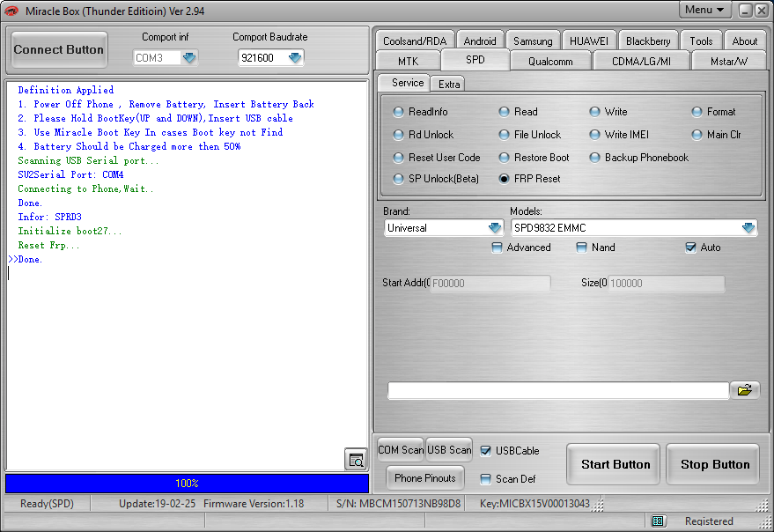Click the 'Ready(SPD)' status bar entry

(47, 503)
